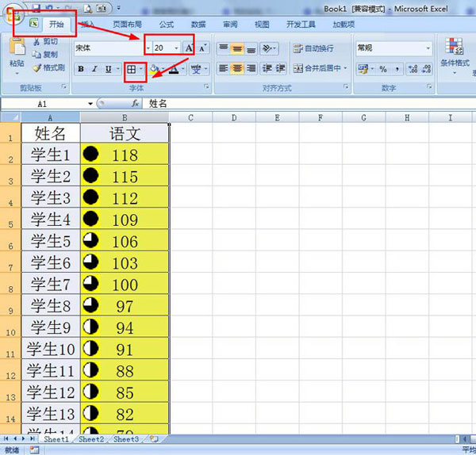476x455 pixels.
Task: Click the Borders icon
Action: 131,70
